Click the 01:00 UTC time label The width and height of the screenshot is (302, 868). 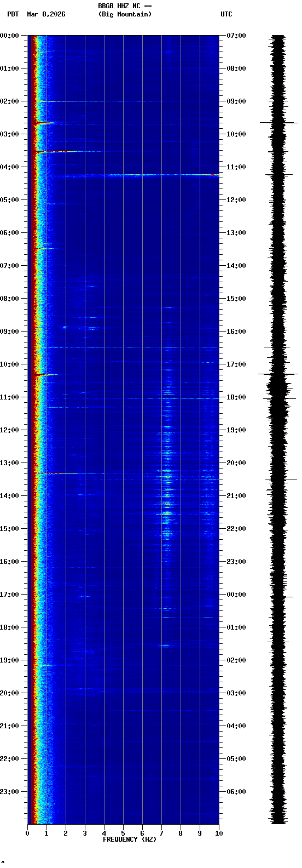tap(236, 627)
